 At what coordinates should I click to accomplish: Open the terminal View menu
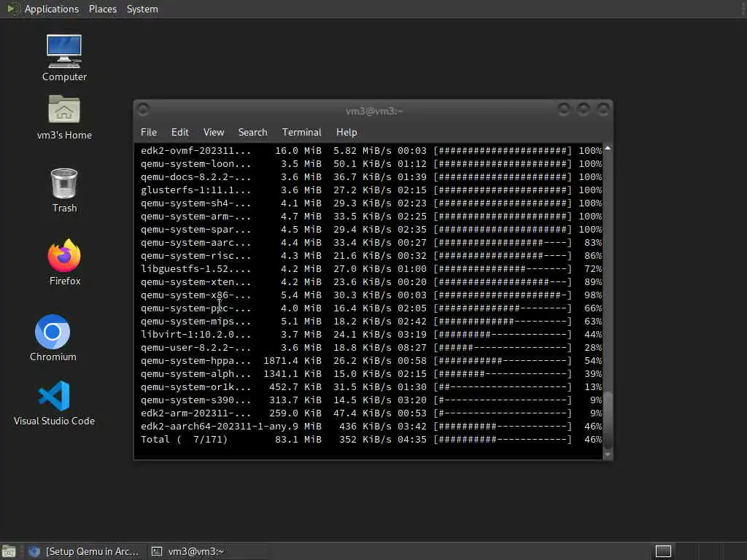[214, 133]
